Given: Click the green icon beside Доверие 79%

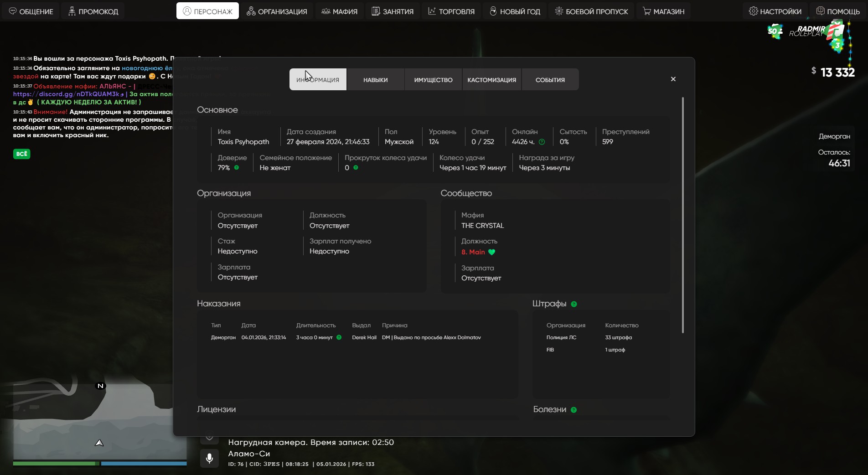Looking at the screenshot, I should [x=237, y=168].
